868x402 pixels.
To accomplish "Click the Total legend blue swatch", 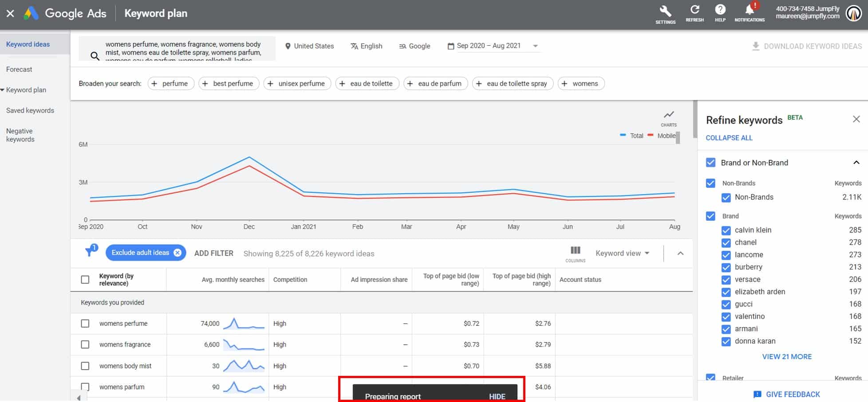I will [623, 135].
